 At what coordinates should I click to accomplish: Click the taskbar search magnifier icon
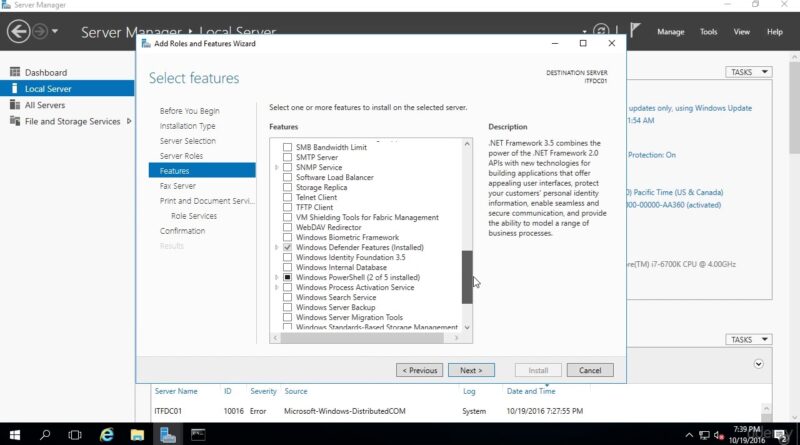click(x=45, y=435)
